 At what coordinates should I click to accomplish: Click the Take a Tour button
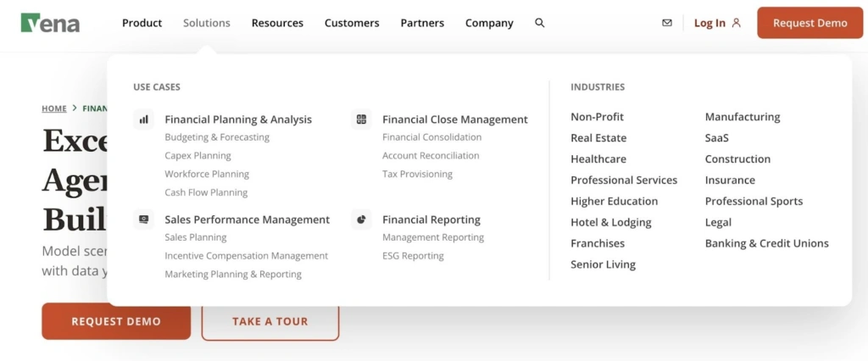tap(270, 322)
